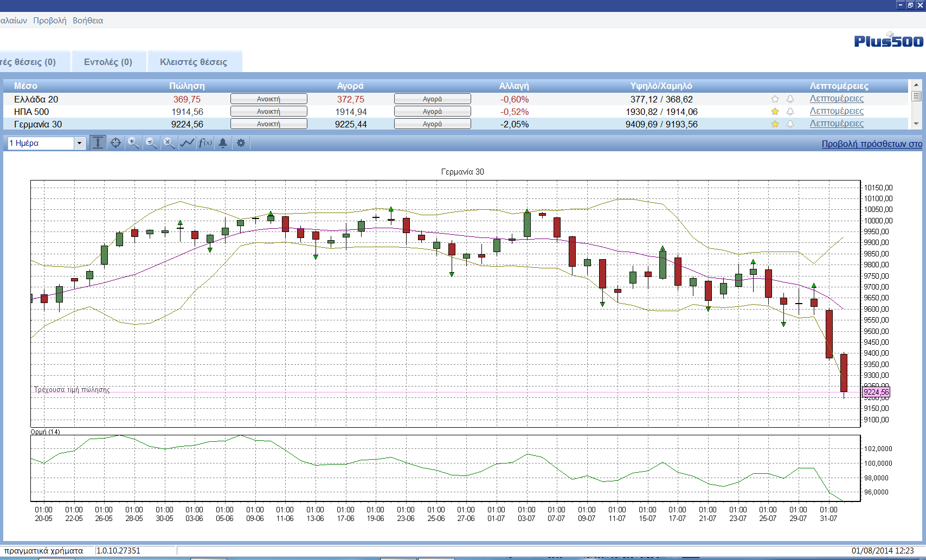Click the πραγματικά χρήματα status label
Image resolution: width=926 pixels, height=560 pixels.
coord(43,551)
